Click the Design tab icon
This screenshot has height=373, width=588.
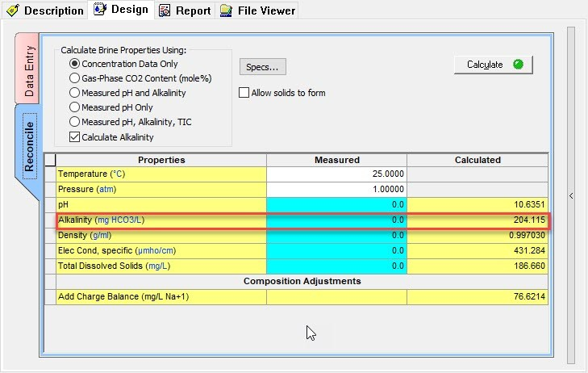(100, 10)
